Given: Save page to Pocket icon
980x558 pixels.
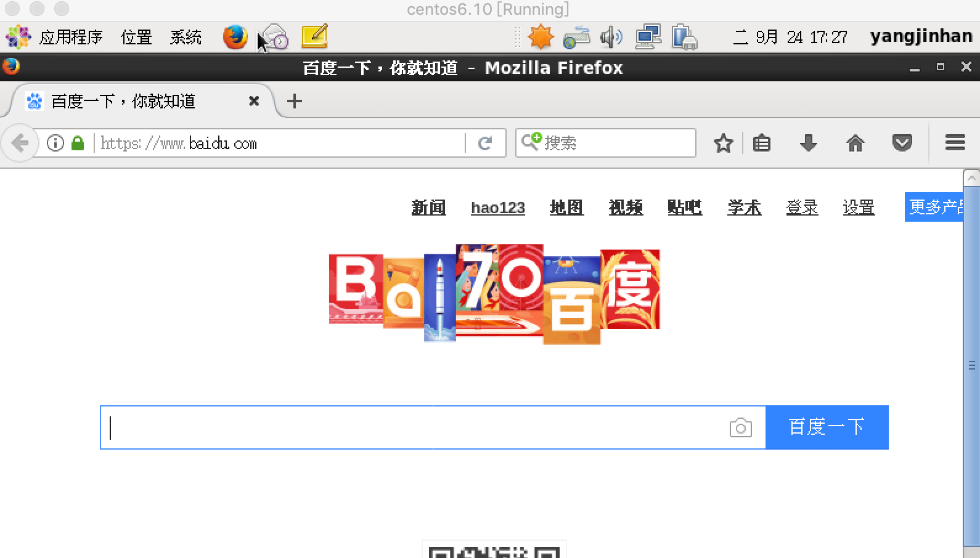Looking at the screenshot, I should (x=902, y=143).
